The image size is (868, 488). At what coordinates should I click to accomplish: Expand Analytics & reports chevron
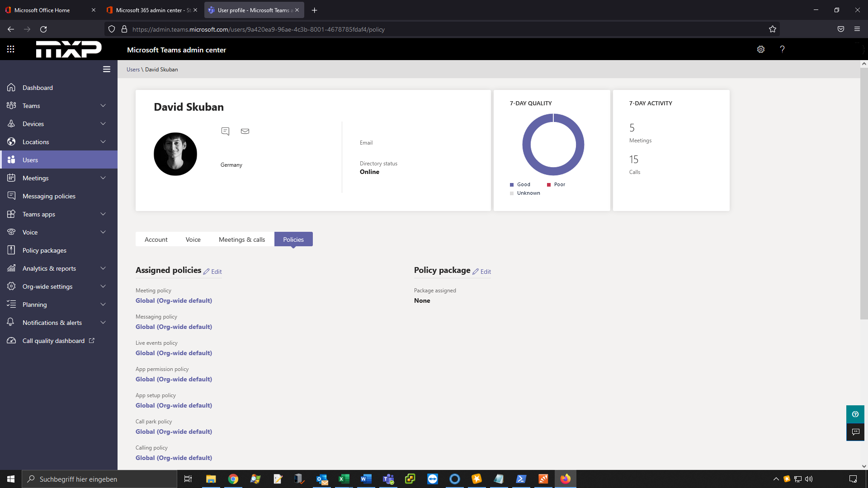[103, 268]
